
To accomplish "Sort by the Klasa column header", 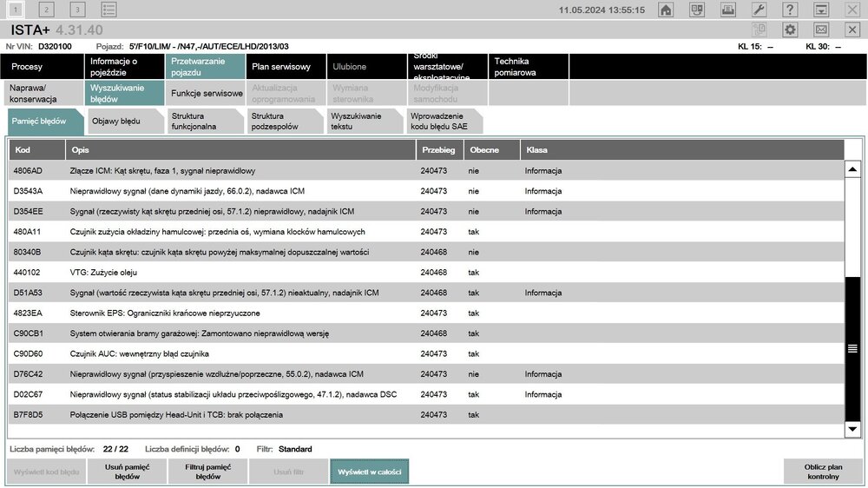I will pos(682,150).
